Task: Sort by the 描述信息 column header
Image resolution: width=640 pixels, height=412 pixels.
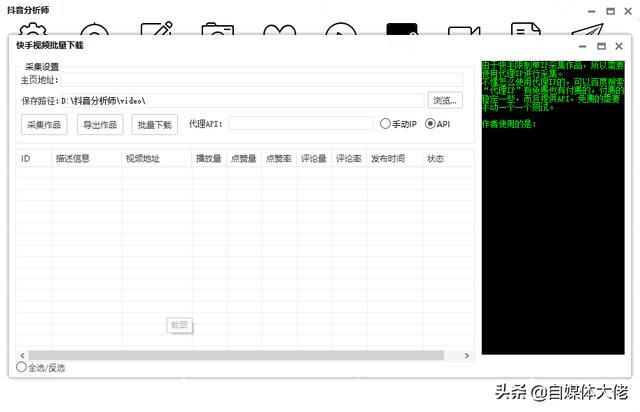Action: (87, 158)
